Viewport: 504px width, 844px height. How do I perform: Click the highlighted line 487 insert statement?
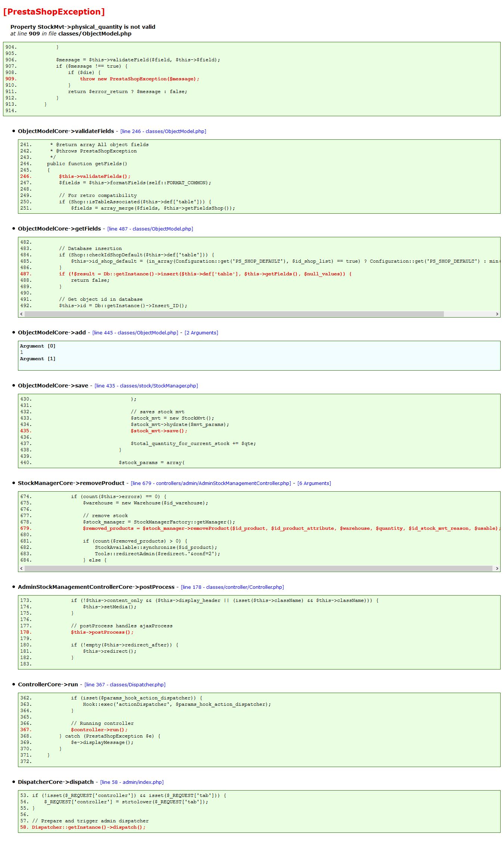(205, 274)
